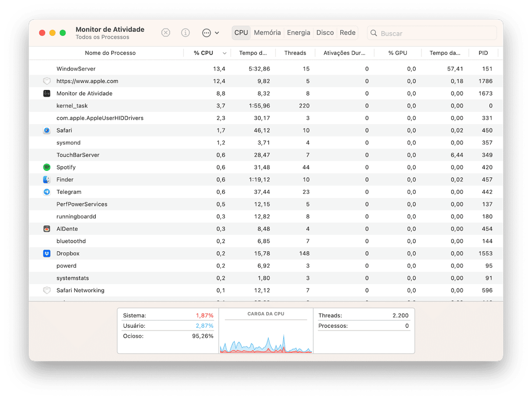Image resolution: width=532 pixels, height=399 pixels.
Task: Switch to the CPU tab
Action: tap(241, 33)
